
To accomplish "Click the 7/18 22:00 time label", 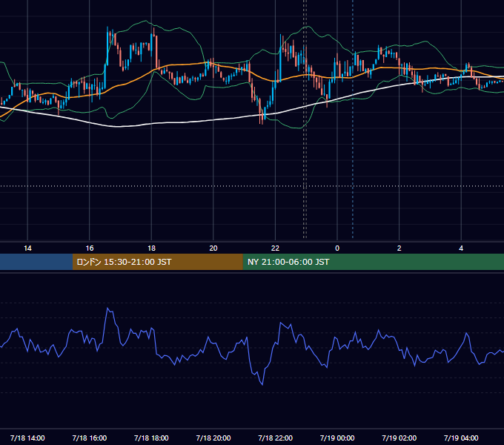I will [276, 438].
